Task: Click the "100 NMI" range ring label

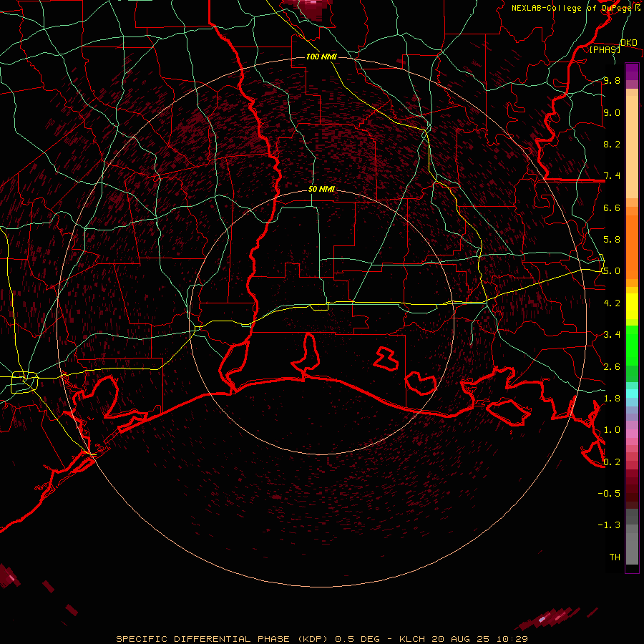Action: (x=321, y=57)
